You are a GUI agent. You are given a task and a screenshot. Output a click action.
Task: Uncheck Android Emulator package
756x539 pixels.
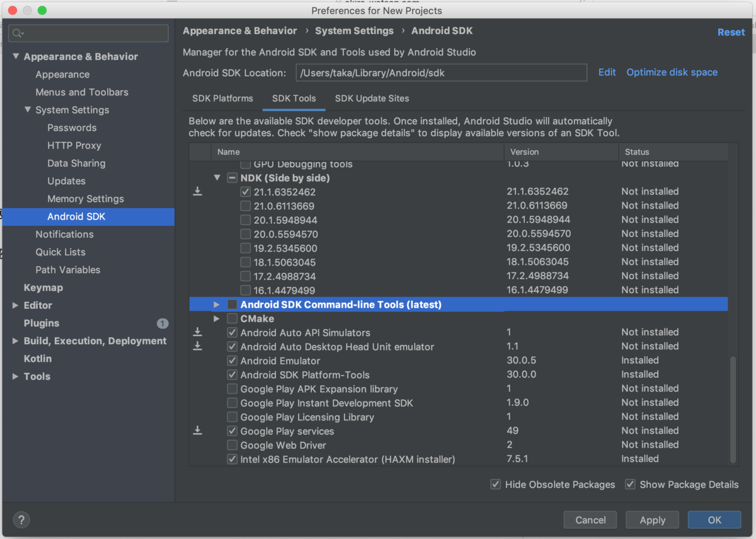(x=232, y=361)
